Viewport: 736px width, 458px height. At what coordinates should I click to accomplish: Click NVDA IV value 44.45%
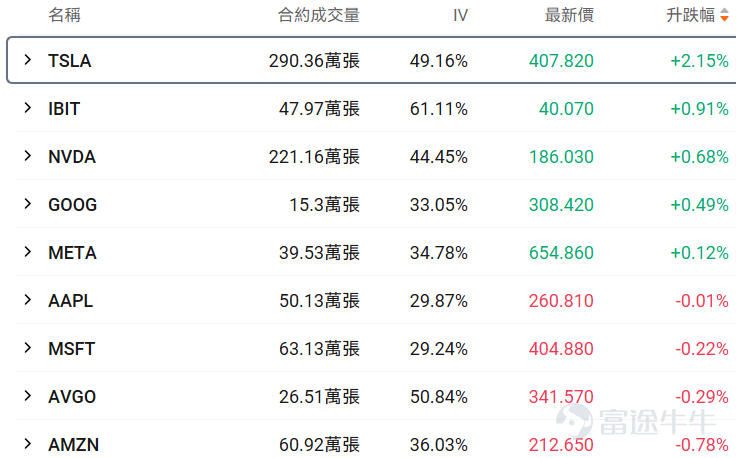pos(439,157)
